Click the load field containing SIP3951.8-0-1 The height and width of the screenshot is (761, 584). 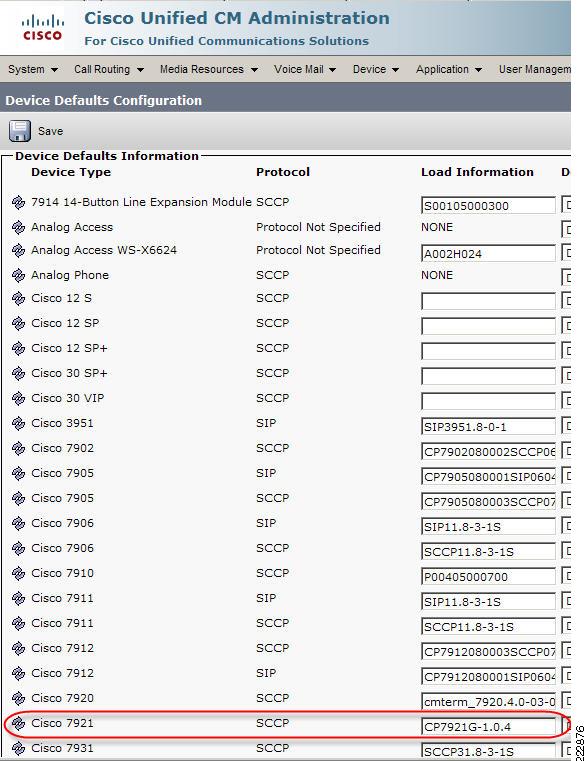pyautogui.click(x=488, y=427)
